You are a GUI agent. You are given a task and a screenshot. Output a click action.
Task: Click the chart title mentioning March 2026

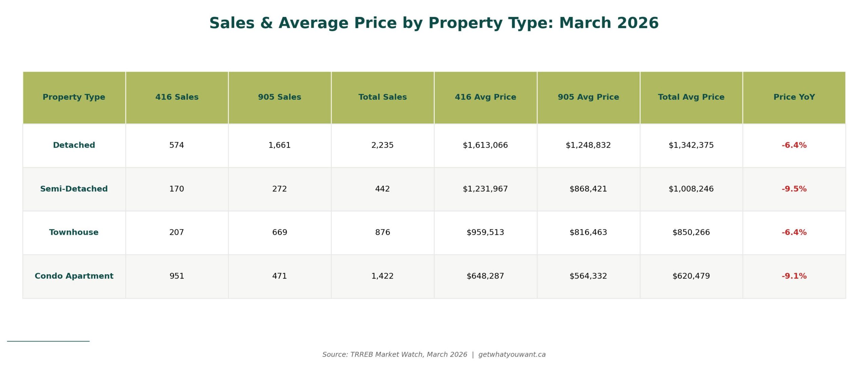point(434,23)
